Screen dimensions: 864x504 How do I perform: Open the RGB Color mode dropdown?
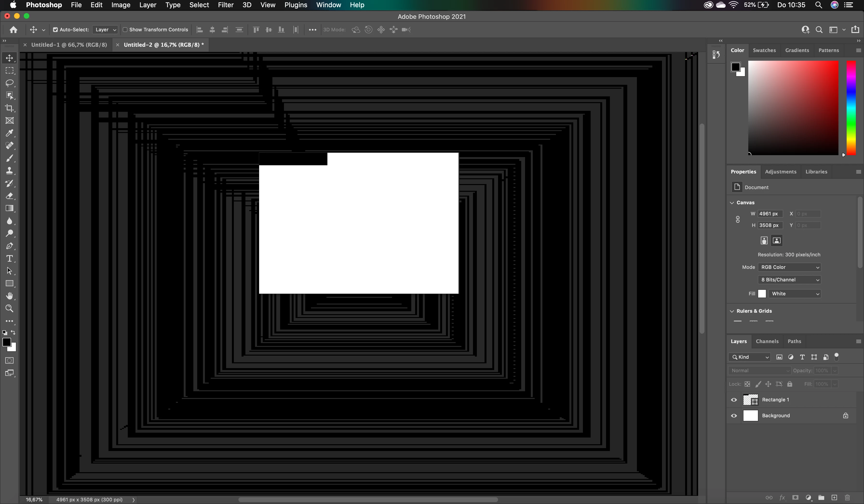tap(789, 267)
